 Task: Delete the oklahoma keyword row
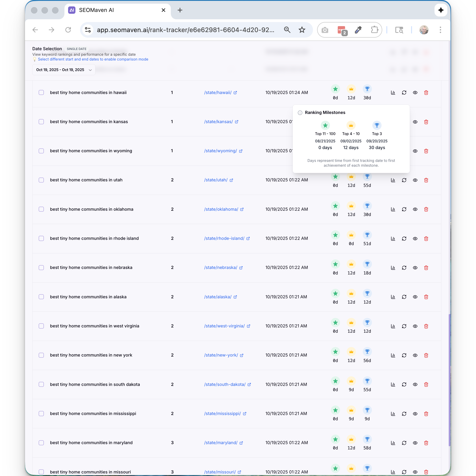pyautogui.click(x=426, y=209)
